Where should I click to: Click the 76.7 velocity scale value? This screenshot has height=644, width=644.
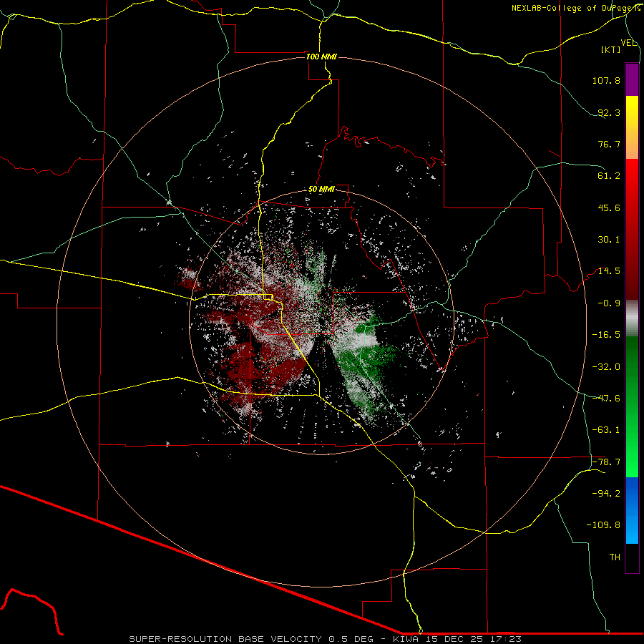[x=609, y=144]
